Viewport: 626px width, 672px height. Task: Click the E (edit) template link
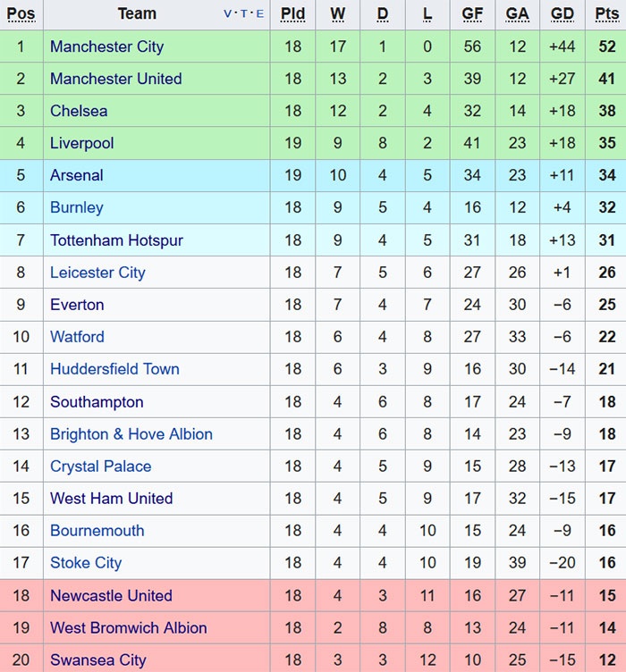click(x=259, y=13)
